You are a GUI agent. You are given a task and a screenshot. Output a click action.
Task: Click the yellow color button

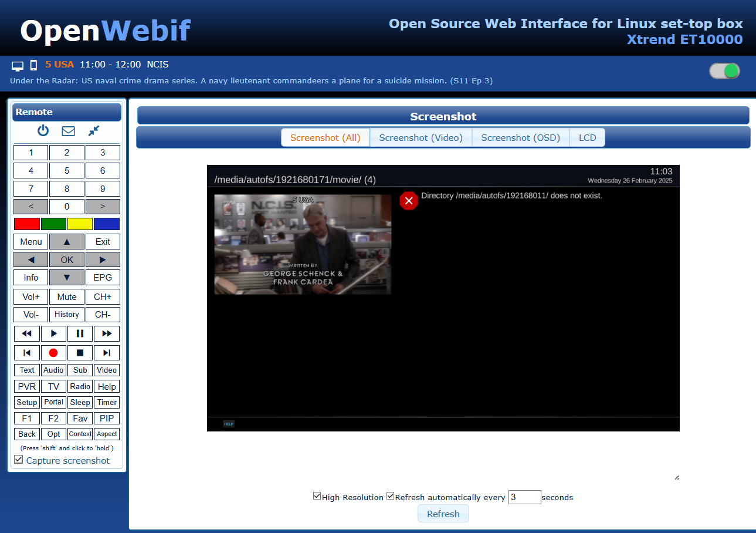click(x=80, y=224)
